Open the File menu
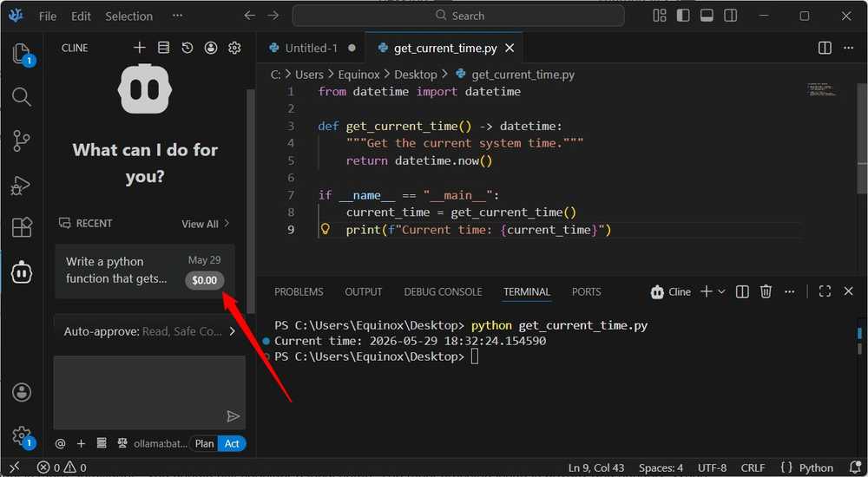 tap(48, 16)
